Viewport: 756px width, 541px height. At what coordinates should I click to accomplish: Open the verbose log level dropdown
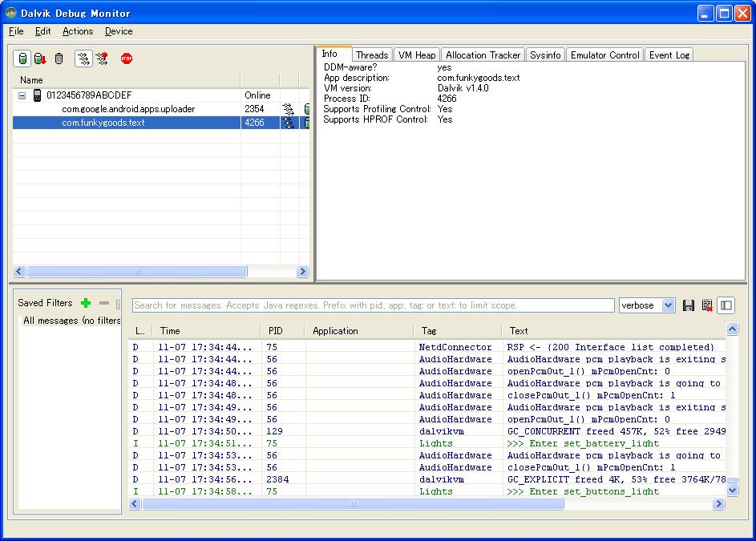tap(646, 305)
